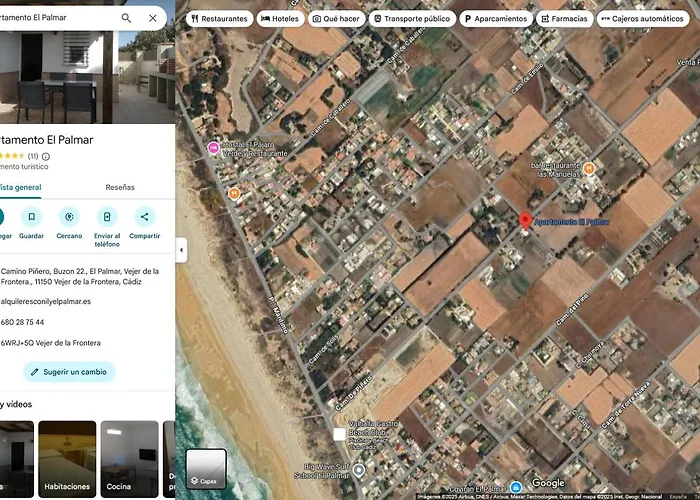Open the Habitaciones photo thumbnail

point(67,459)
